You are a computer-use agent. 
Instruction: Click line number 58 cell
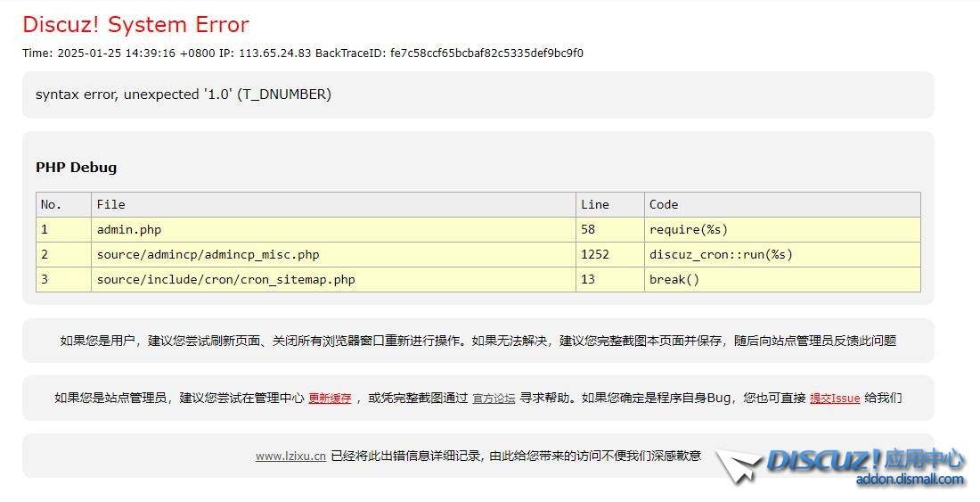pos(610,229)
